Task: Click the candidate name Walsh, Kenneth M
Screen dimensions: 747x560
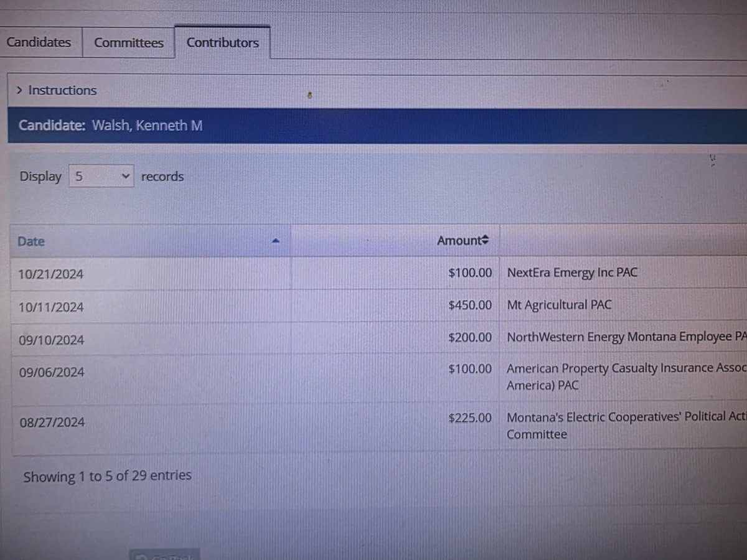Action: 147,125
